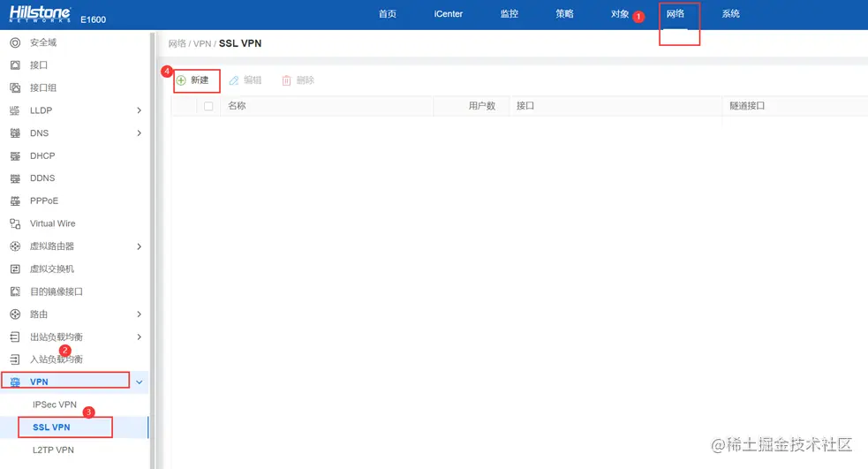Click the 出站负载均衡 outbound load balance icon

(x=15, y=337)
